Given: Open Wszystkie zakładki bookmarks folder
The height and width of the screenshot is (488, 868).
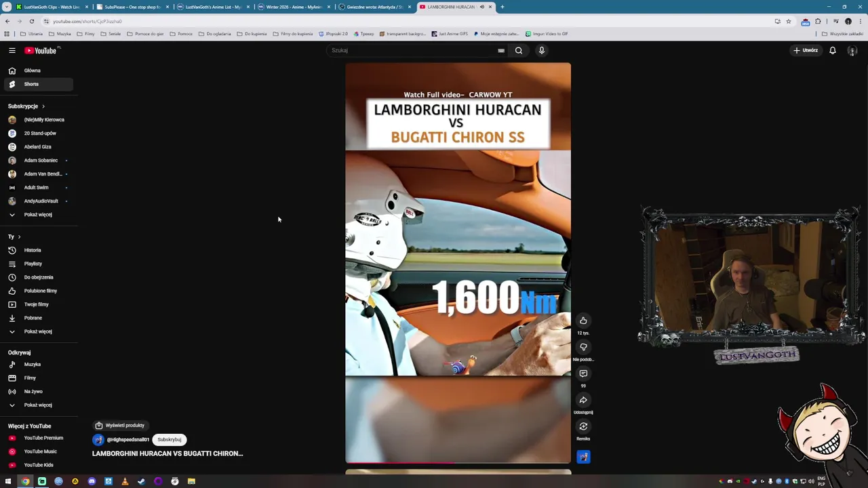Looking at the screenshot, I should tap(842, 34).
